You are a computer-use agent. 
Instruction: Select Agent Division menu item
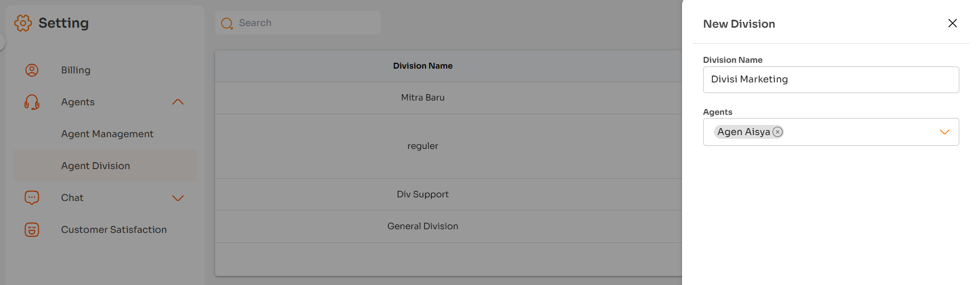coord(96,166)
